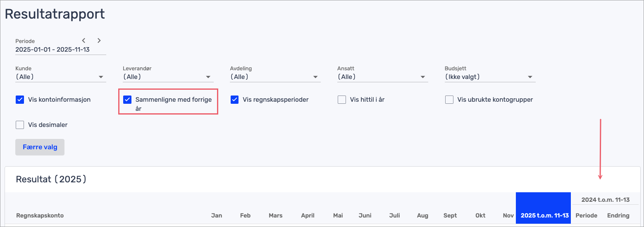Toggle Vis kontoinformasjon checkbox
Image resolution: width=644 pixels, height=227 pixels.
20,100
